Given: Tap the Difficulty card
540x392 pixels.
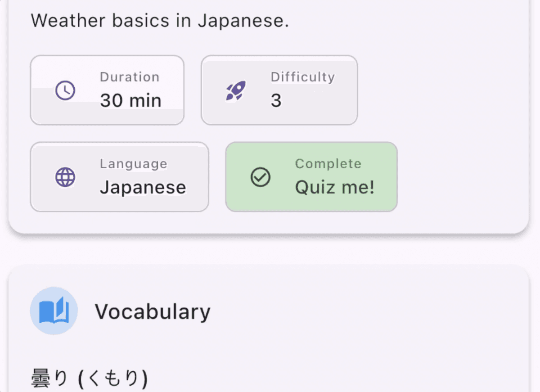Looking at the screenshot, I should click(x=279, y=90).
